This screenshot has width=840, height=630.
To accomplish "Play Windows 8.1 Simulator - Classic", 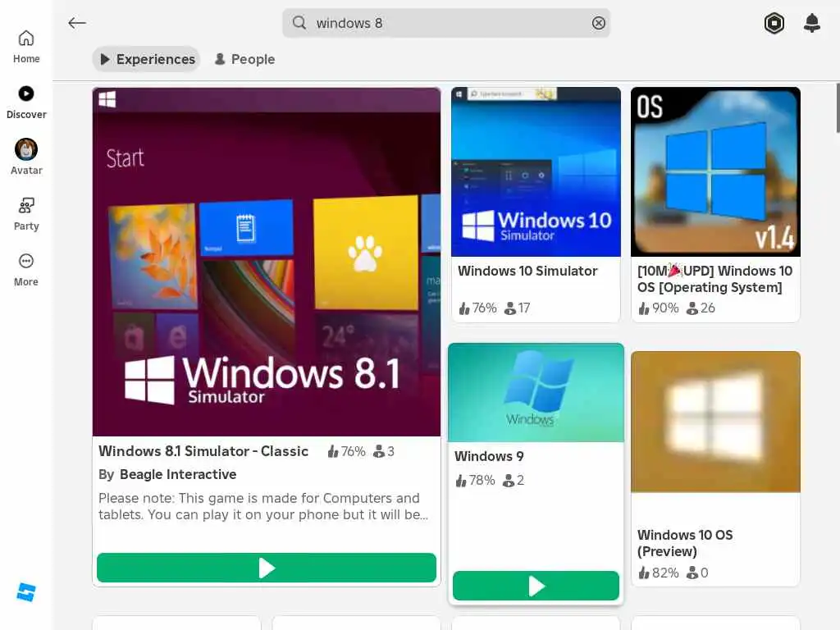I will [x=267, y=568].
